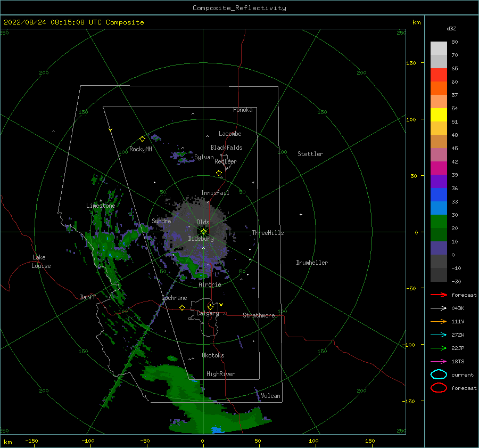Click the Didsbury city label
Screen dimensions: 479x448
(x=201, y=239)
